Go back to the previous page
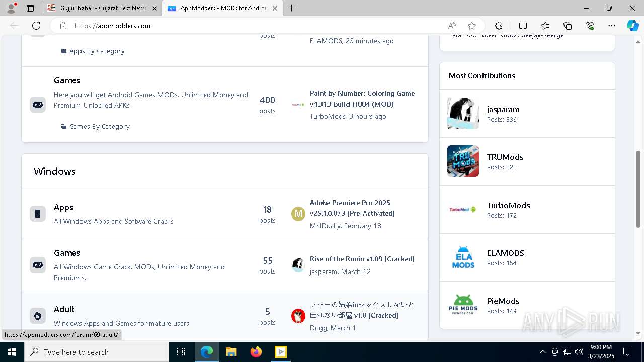Image resolution: width=644 pixels, height=362 pixels. click(x=14, y=26)
